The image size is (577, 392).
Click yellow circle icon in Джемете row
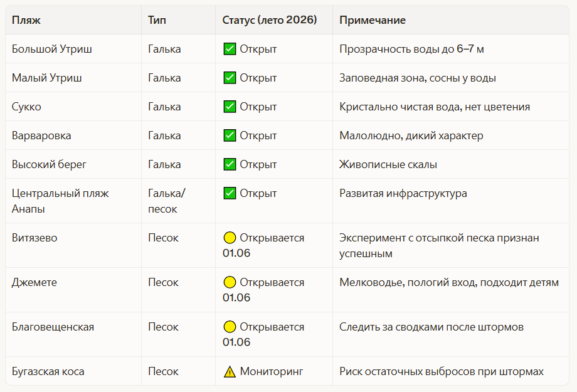tap(230, 282)
